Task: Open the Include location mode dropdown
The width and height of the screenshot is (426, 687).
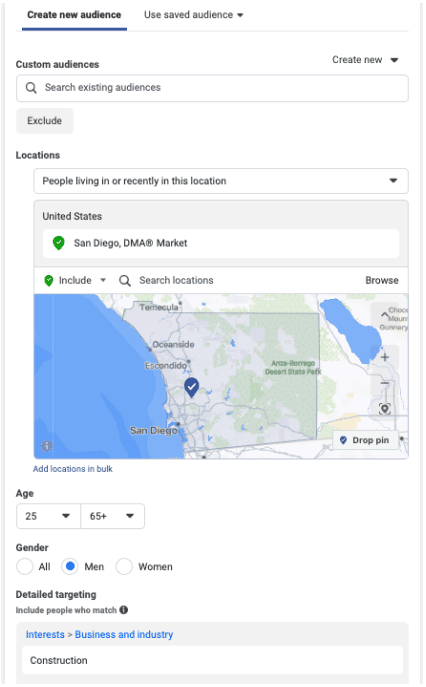Action: click(x=75, y=280)
